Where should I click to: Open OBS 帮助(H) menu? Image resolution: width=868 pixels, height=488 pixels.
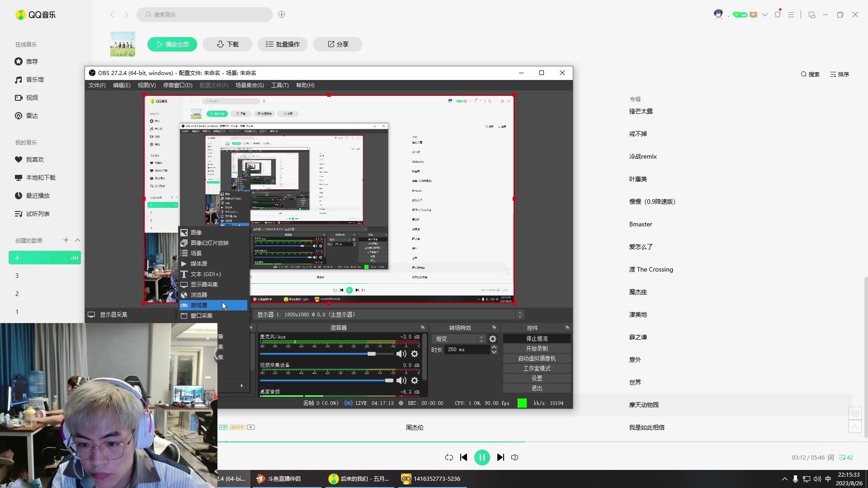pyautogui.click(x=305, y=85)
